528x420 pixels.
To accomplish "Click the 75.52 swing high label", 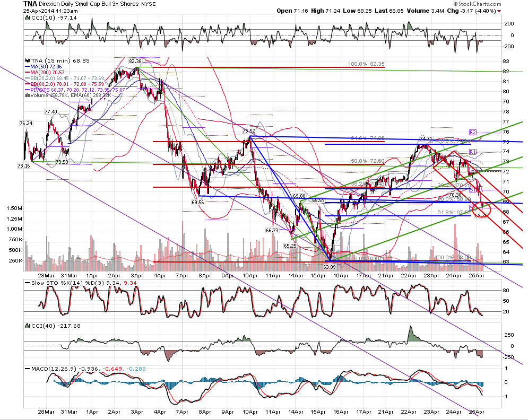I will (x=248, y=131).
